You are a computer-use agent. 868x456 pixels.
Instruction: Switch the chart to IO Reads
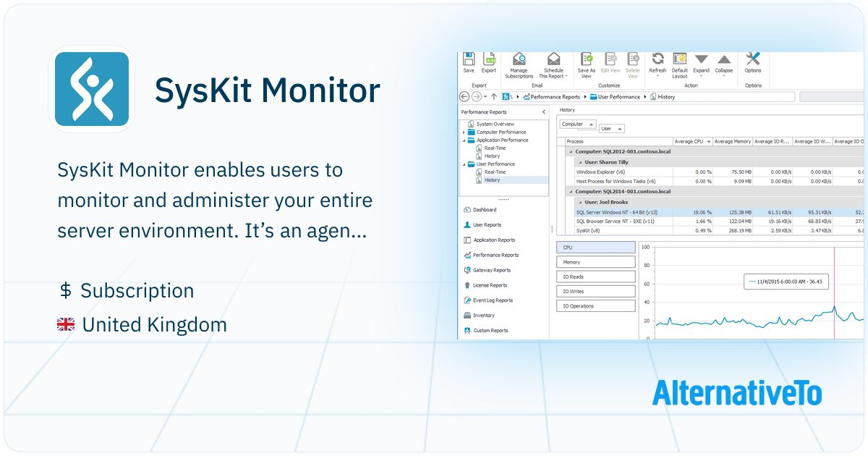[596, 276]
